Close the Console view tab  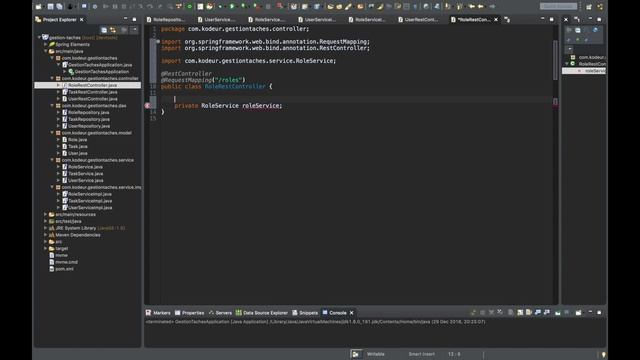pos(351,313)
